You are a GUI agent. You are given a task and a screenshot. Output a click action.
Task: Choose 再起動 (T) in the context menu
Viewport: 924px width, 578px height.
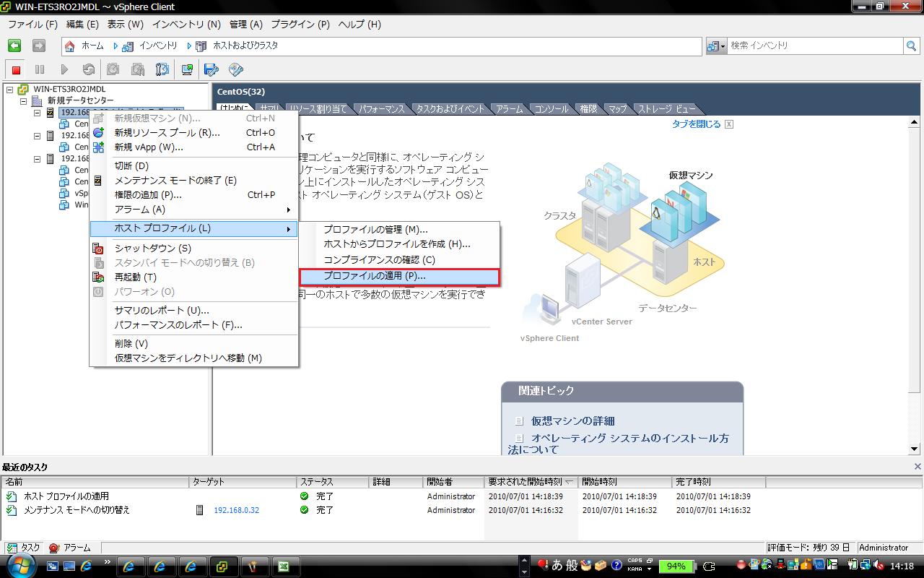pos(193,277)
